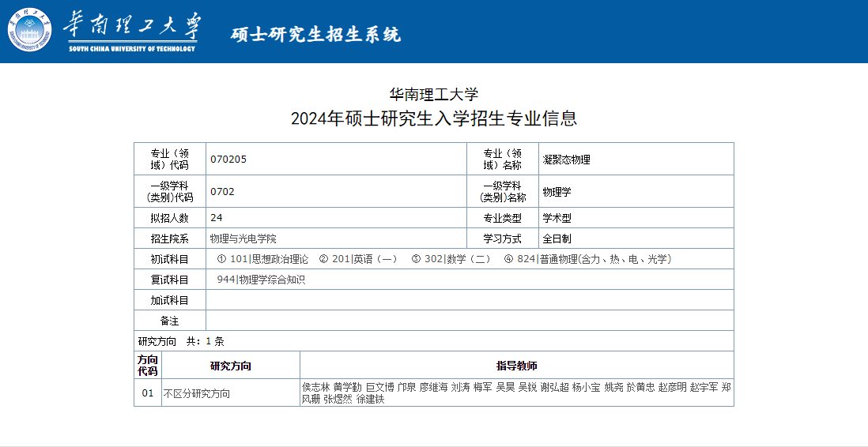This screenshot has height=447, width=868.
Task: Click advisor name 张煜然
Action: click(338, 400)
